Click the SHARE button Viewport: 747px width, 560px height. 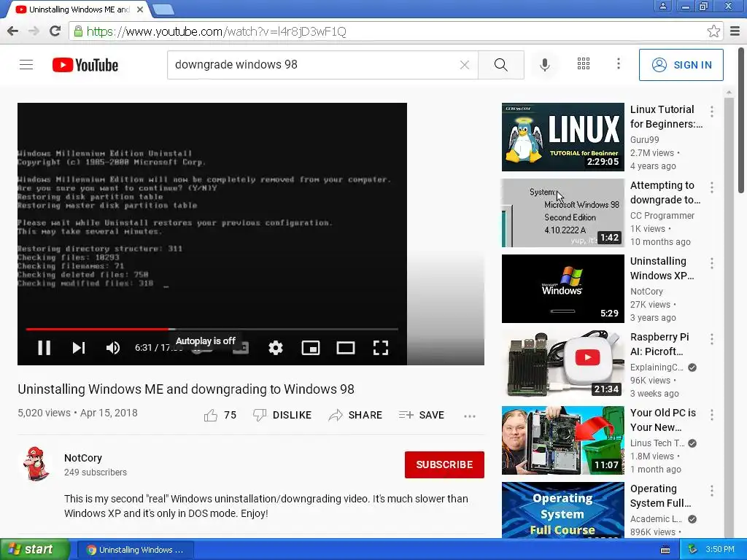355,415
